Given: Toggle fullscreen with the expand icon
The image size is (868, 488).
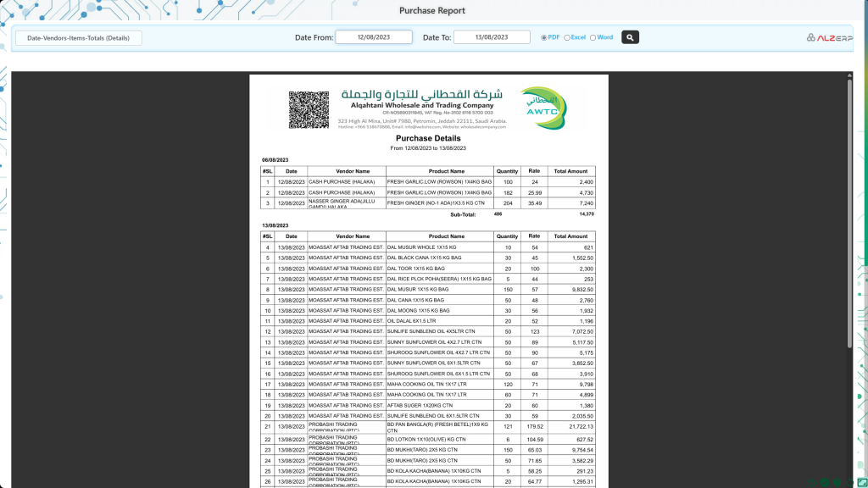Looking at the screenshot, I should click(862, 482).
